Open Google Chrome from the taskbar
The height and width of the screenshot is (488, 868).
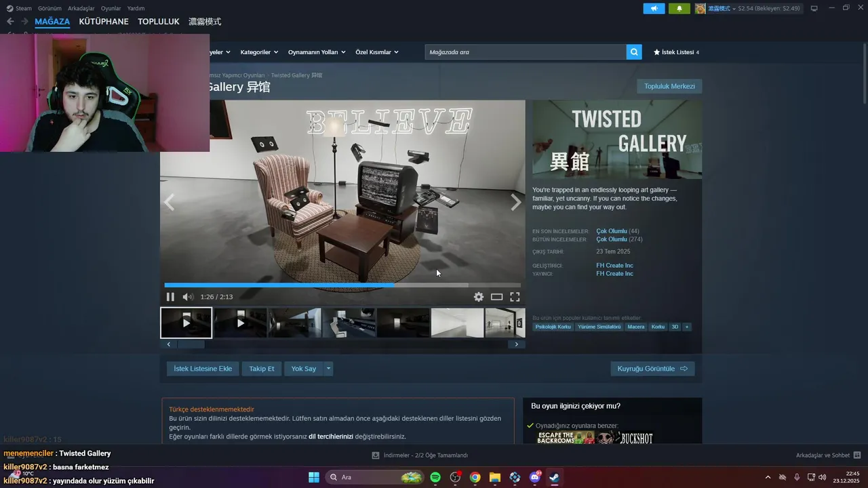(x=475, y=477)
